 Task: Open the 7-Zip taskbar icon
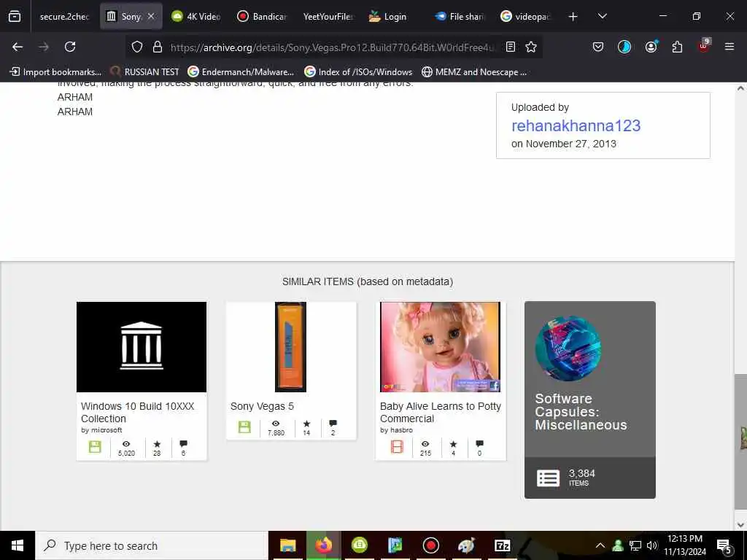(502, 545)
